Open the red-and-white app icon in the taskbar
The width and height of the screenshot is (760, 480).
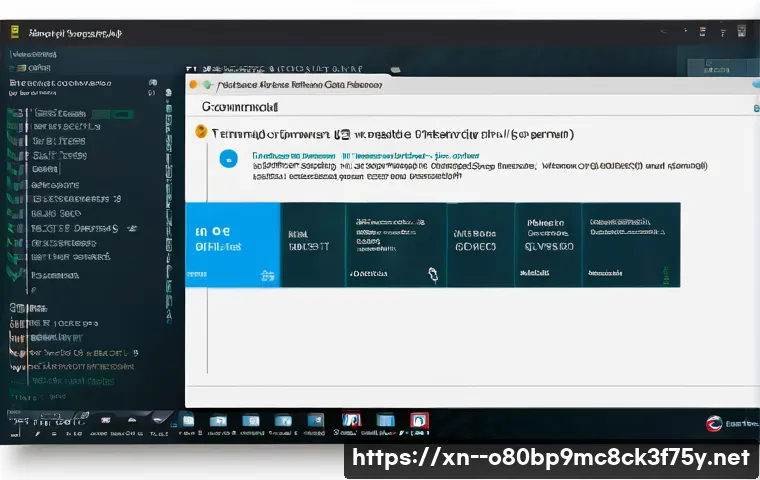coord(351,421)
